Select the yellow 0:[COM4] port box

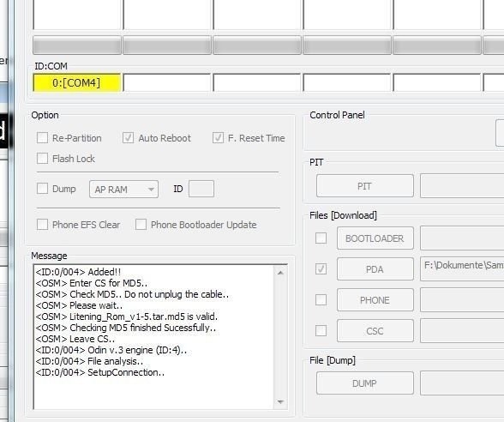pyautogui.click(x=77, y=83)
